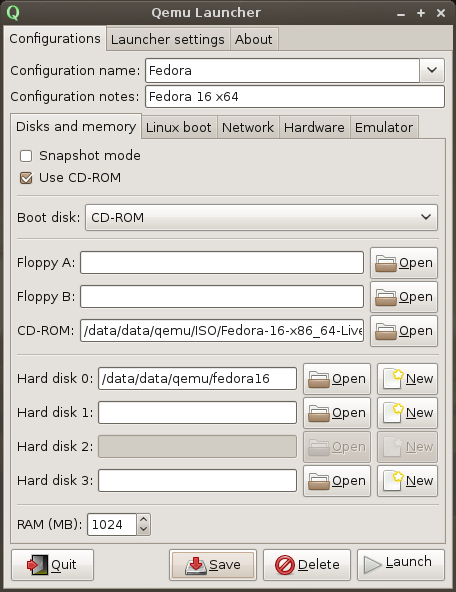456x592 pixels.
Task: Select the Disks and memory tab
Action: pyautogui.click(x=76, y=126)
